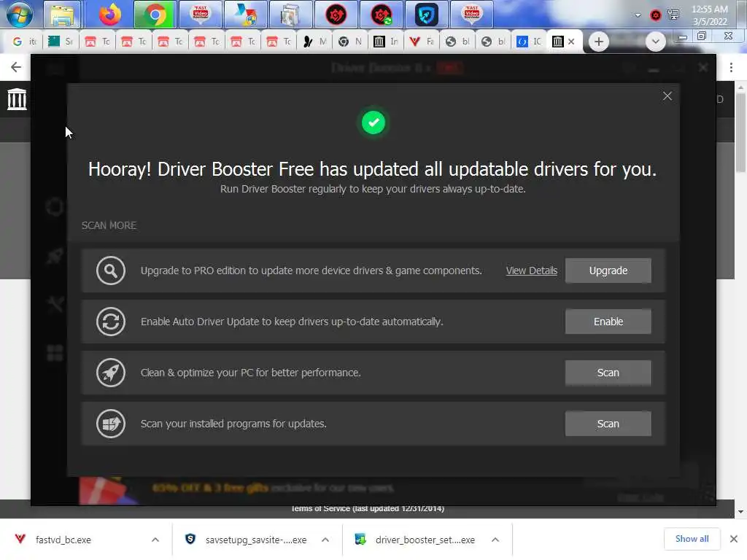Viewport: 747px width, 560px height.
Task: Scan installed programs for updates
Action: pos(608,424)
